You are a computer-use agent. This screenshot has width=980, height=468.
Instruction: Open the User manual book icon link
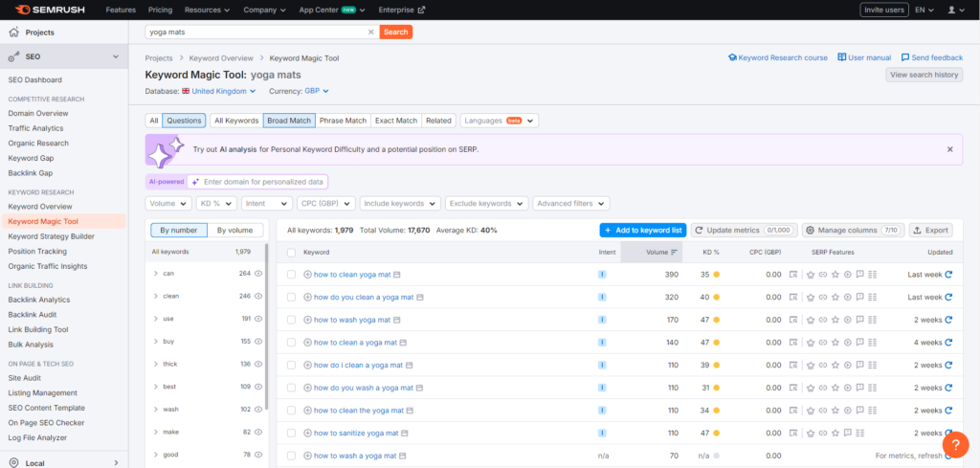(x=842, y=57)
